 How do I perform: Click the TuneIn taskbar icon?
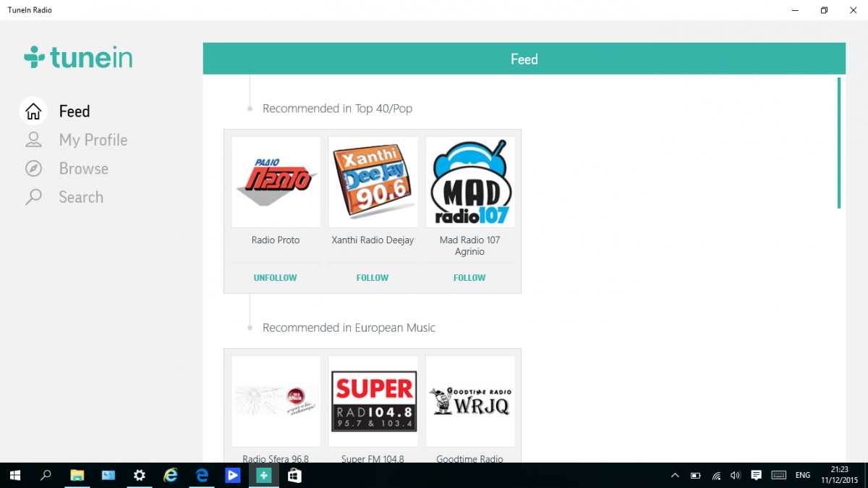[x=264, y=476]
